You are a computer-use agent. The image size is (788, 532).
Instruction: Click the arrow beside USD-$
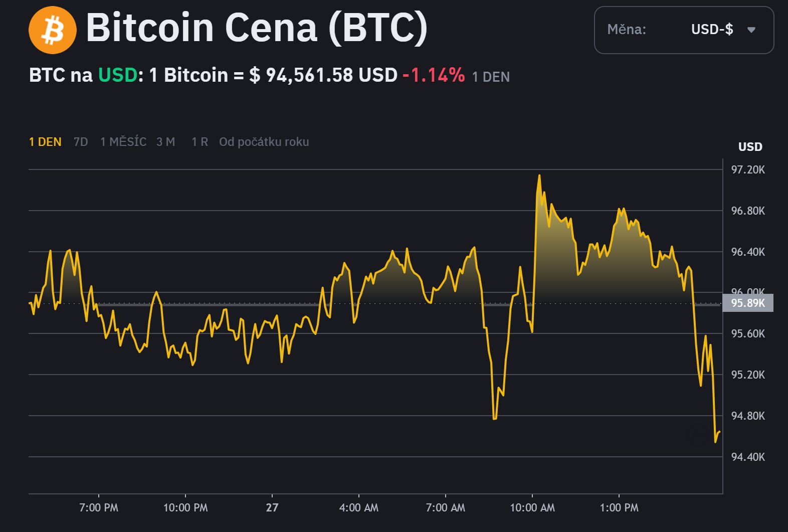click(751, 30)
